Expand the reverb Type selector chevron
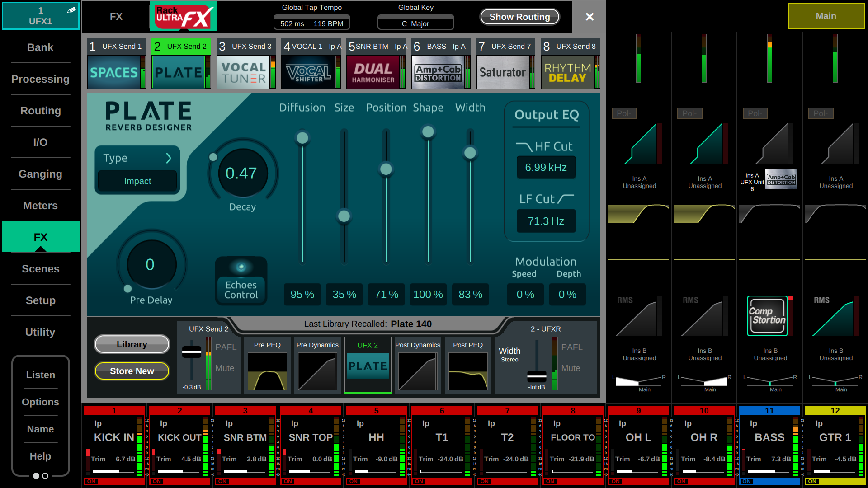868x488 pixels. point(168,158)
